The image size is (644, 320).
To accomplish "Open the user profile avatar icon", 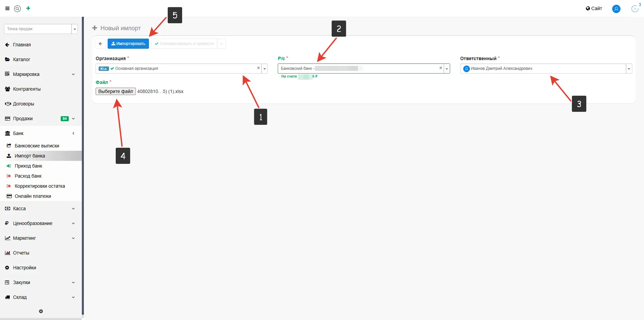I will 616,9.
